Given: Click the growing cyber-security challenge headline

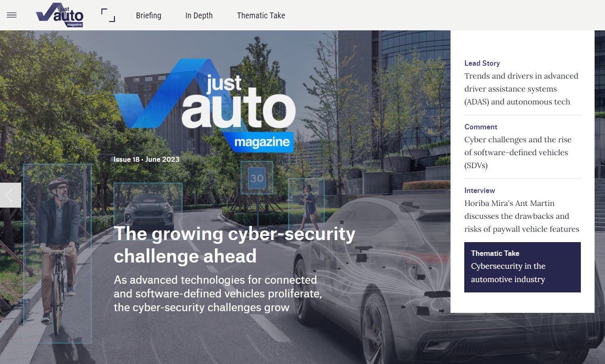Looking at the screenshot, I should (234, 245).
